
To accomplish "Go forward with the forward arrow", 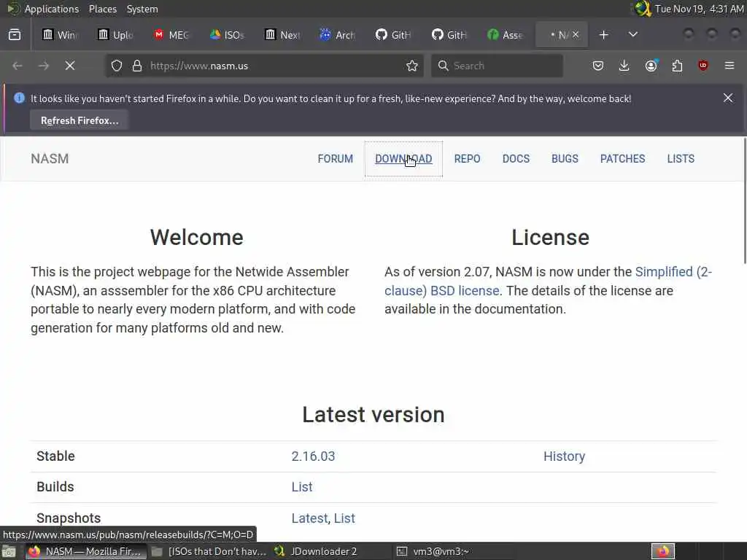I will click(x=44, y=66).
